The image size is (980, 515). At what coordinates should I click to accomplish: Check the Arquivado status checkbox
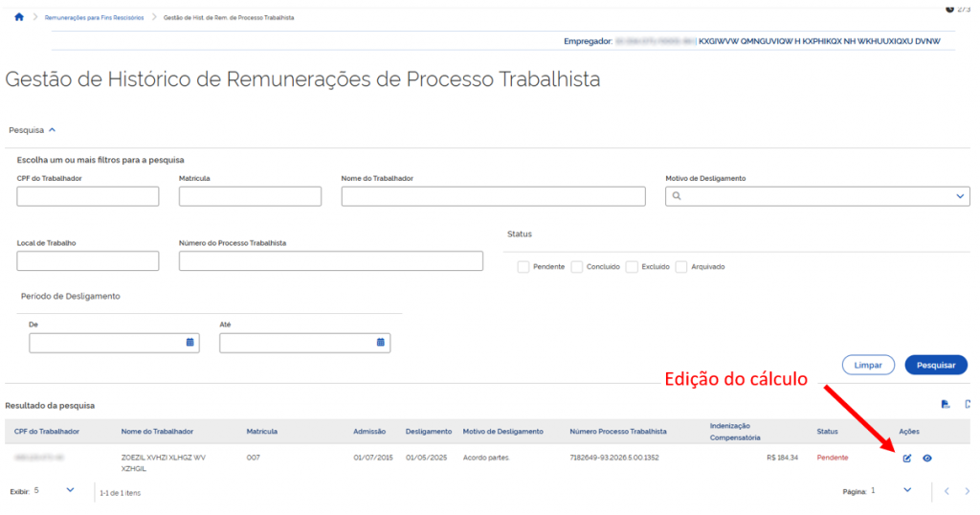681,267
